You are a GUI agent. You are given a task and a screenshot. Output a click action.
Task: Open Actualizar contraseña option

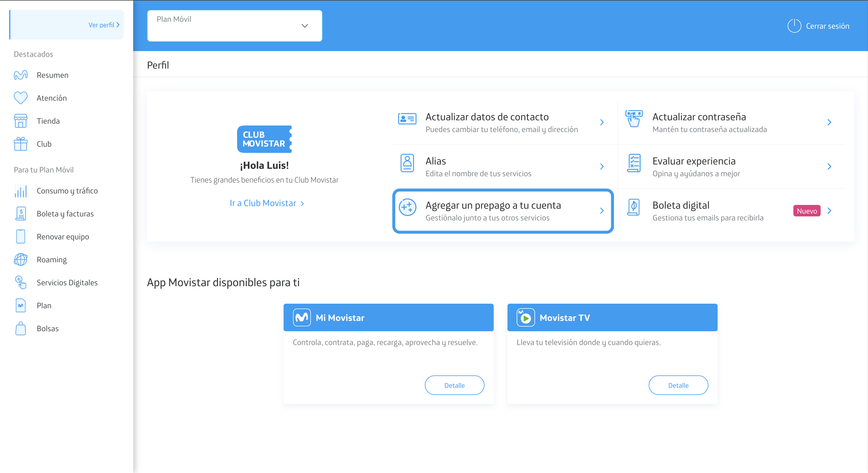731,122
